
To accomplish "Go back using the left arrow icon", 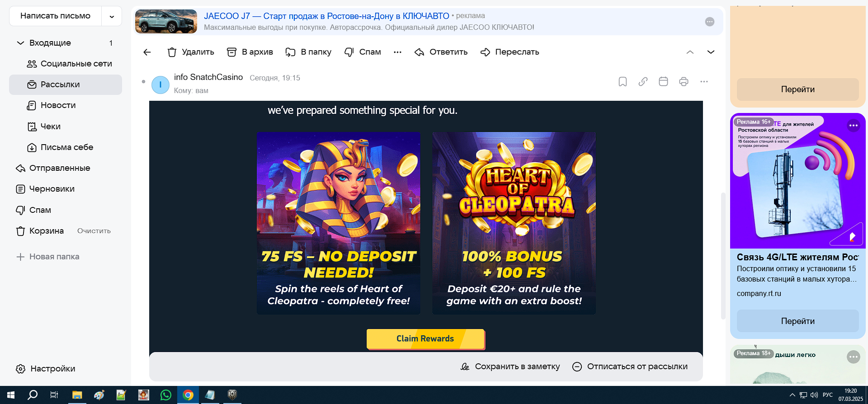I will (x=147, y=52).
